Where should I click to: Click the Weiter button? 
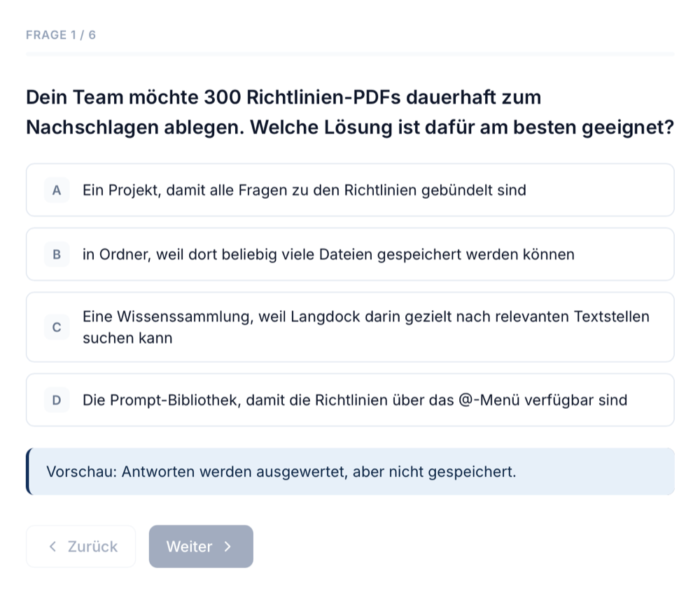[x=201, y=547]
